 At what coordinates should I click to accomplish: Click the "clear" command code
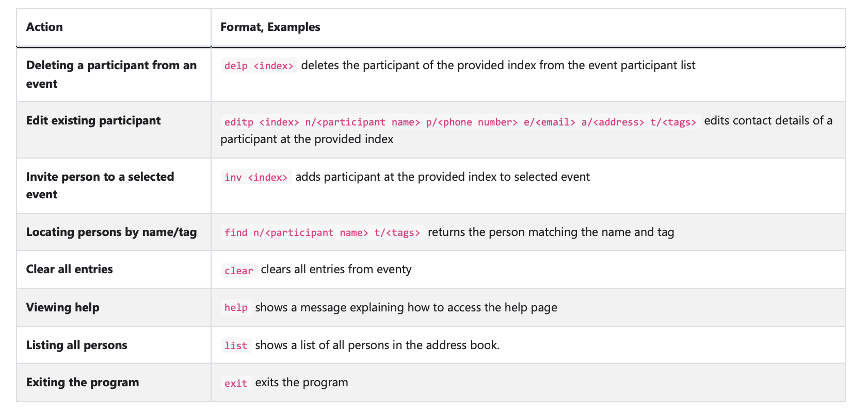coord(239,271)
